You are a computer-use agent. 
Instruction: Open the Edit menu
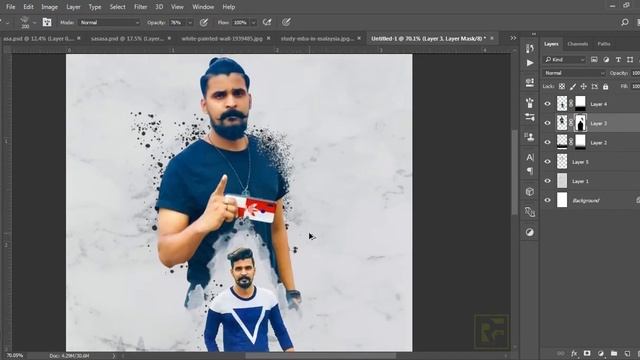28,7
